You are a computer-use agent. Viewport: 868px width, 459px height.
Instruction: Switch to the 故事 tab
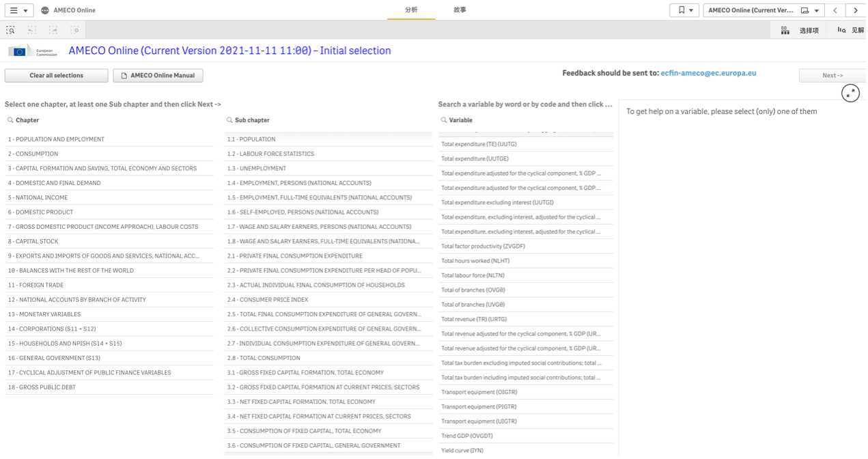pos(460,10)
